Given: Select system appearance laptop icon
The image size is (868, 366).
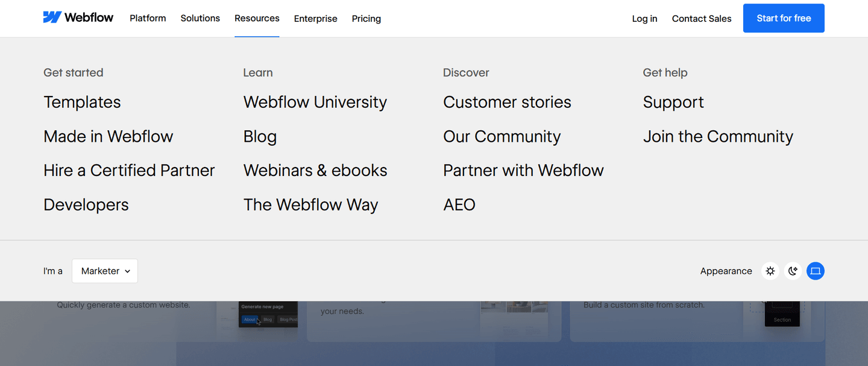Looking at the screenshot, I should tap(816, 271).
